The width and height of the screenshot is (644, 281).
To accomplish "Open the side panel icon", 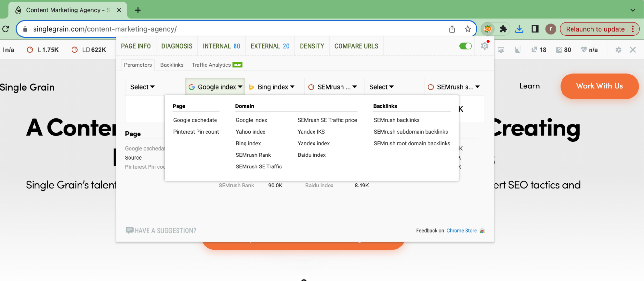I will pyautogui.click(x=535, y=29).
